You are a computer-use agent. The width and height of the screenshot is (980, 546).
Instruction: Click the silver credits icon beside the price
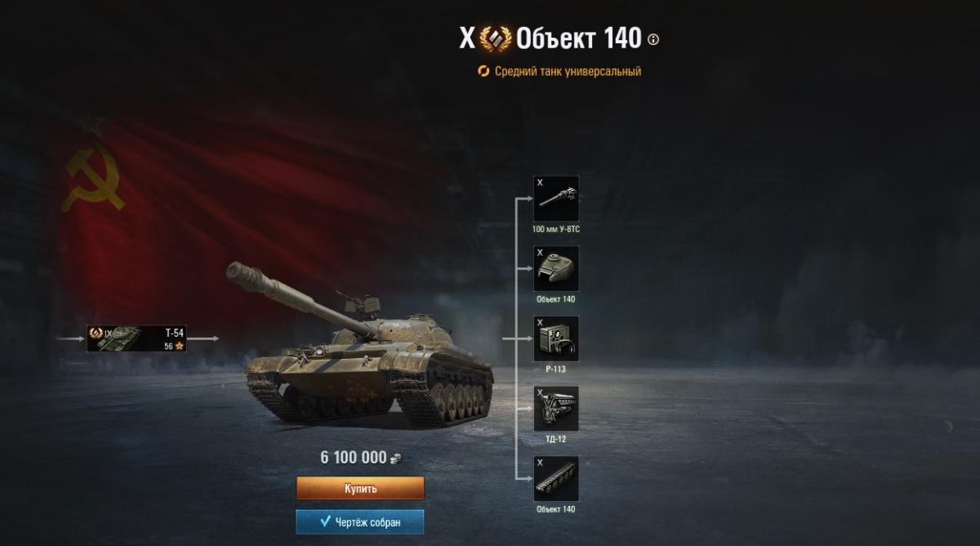point(396,459)
